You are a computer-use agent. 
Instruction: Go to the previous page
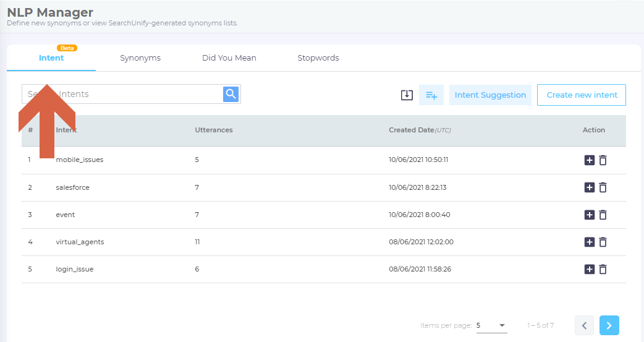(x=584, y=325)
